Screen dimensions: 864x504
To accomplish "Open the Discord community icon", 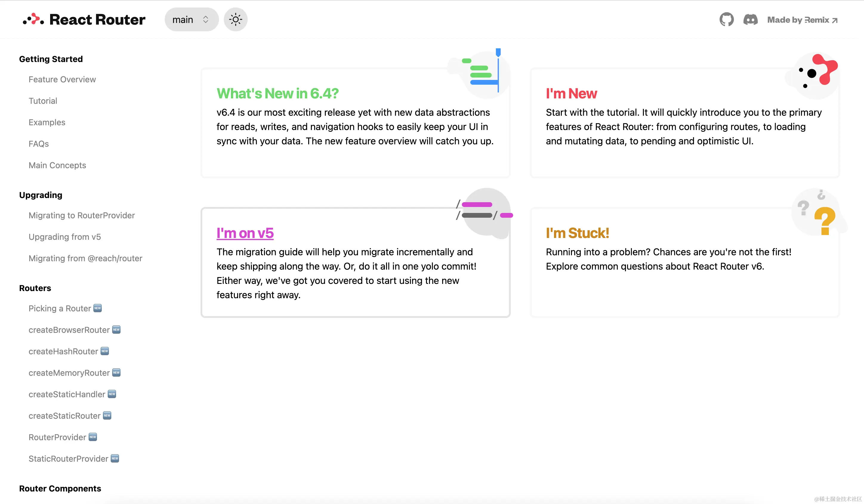I will [750, 19].
